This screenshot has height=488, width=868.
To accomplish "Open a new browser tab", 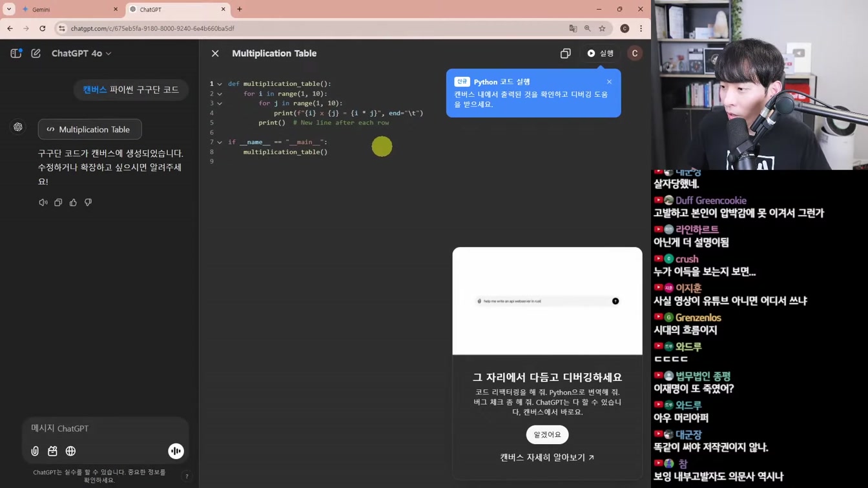I will 240,10.
